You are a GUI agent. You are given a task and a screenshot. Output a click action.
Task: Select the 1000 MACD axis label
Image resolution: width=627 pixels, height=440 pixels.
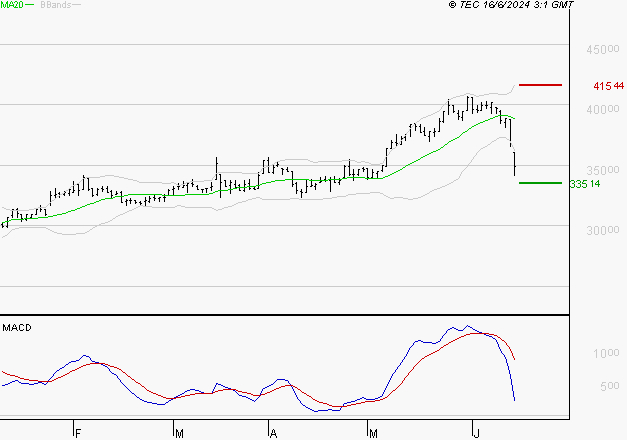click(606, 354)
